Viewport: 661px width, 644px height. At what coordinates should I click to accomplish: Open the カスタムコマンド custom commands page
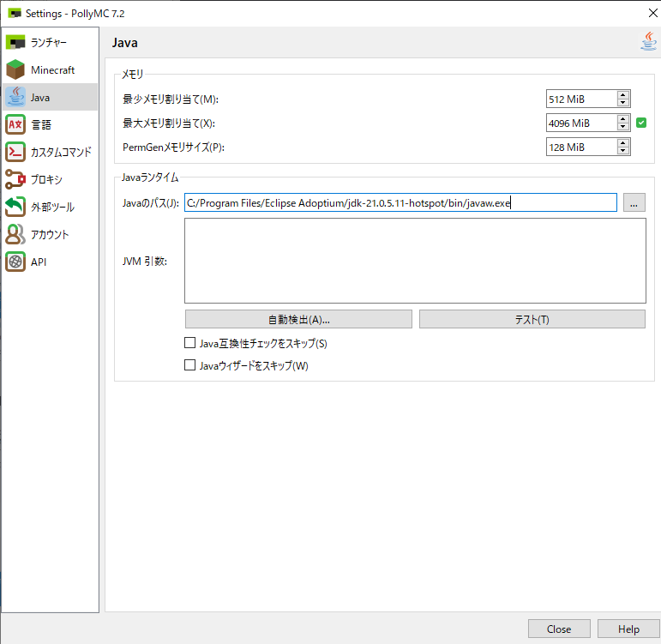coord(50,153)
